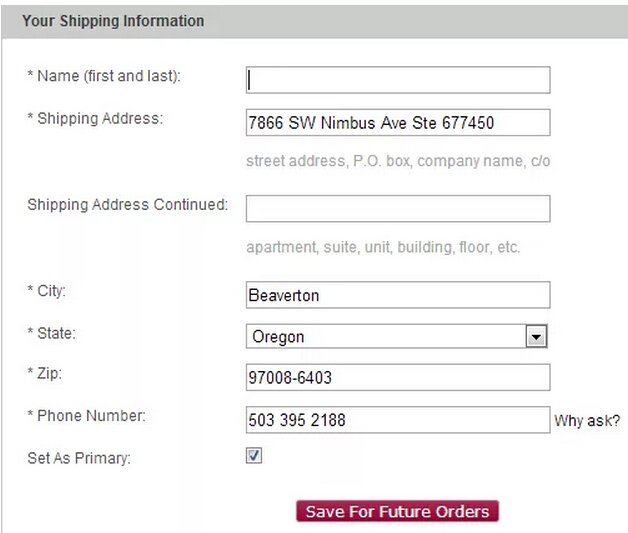
Task: Click the Name (first and last) text field
Action: (397, 80)
